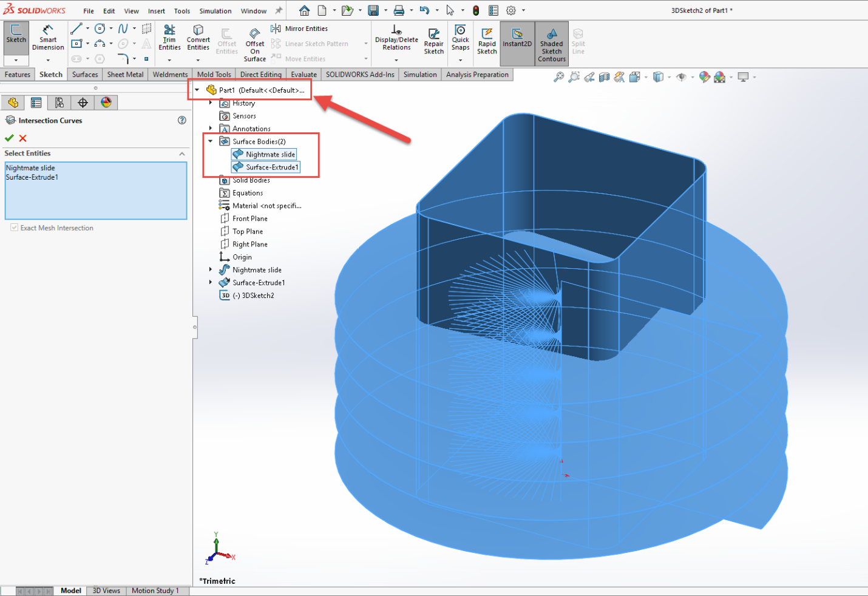Cancel Intersection Curves with red X
The width and height of the screenshot is (868, 596).
tap(22, 138)
